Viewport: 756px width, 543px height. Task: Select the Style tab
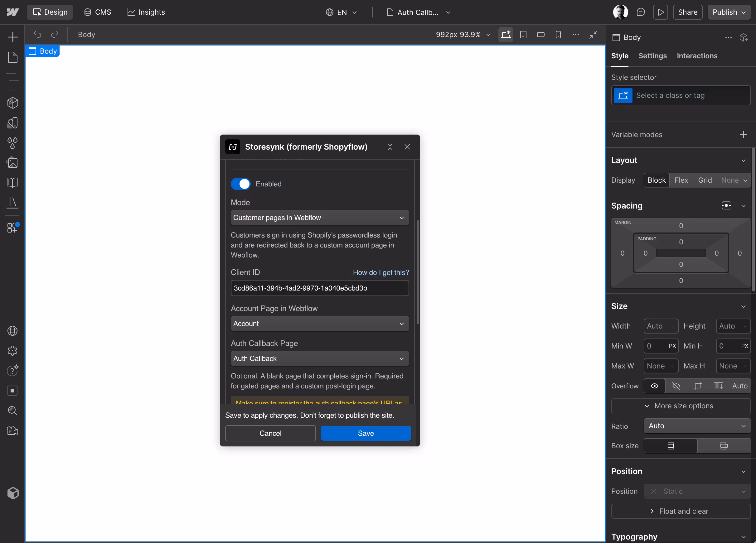coord(620,56)
